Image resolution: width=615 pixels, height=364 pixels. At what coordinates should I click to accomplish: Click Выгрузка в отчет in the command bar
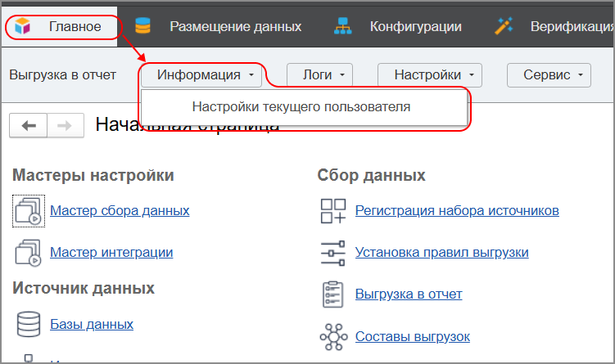(x=62, y=75)
